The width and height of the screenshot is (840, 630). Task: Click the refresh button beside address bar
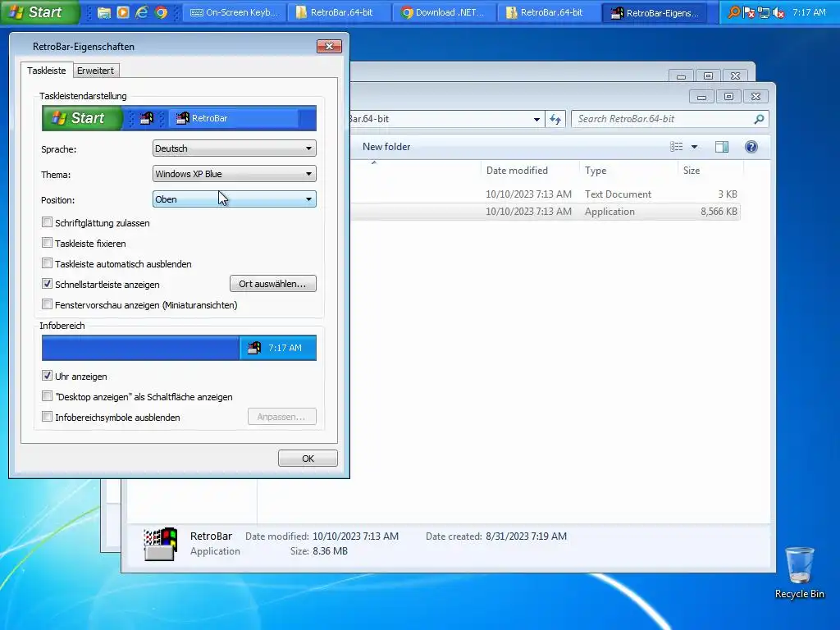[x=555, y=119]
